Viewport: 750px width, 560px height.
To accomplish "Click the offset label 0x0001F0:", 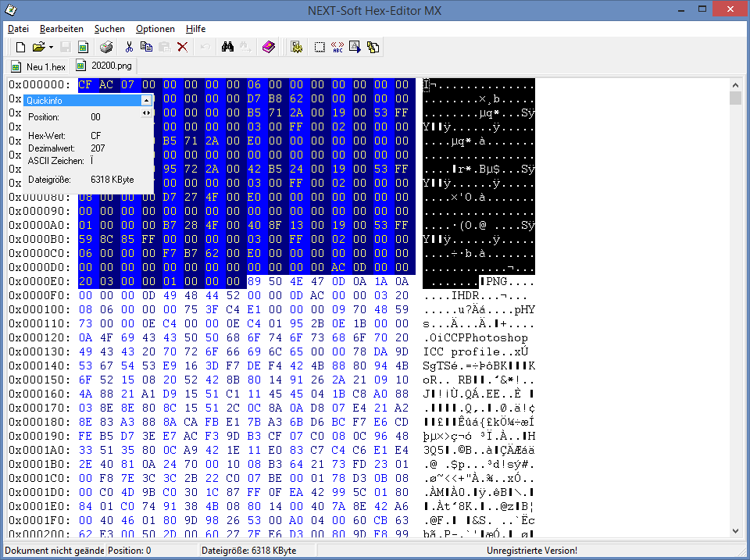I will (40, 520).
